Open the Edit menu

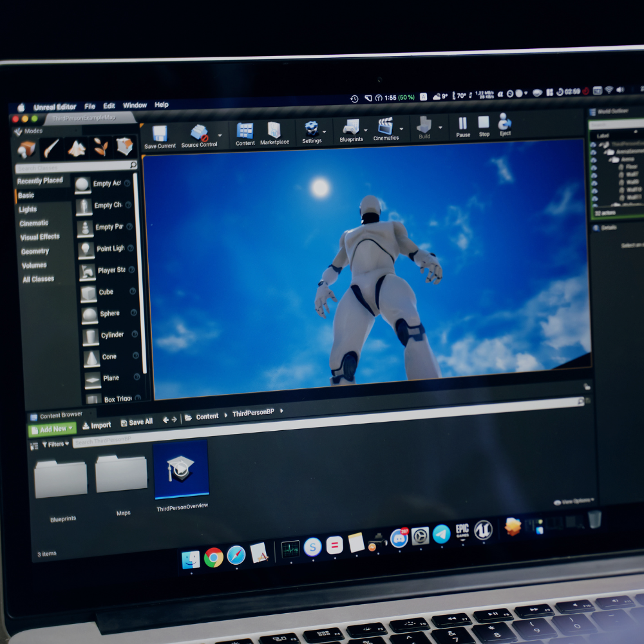(x=109, y=106)
